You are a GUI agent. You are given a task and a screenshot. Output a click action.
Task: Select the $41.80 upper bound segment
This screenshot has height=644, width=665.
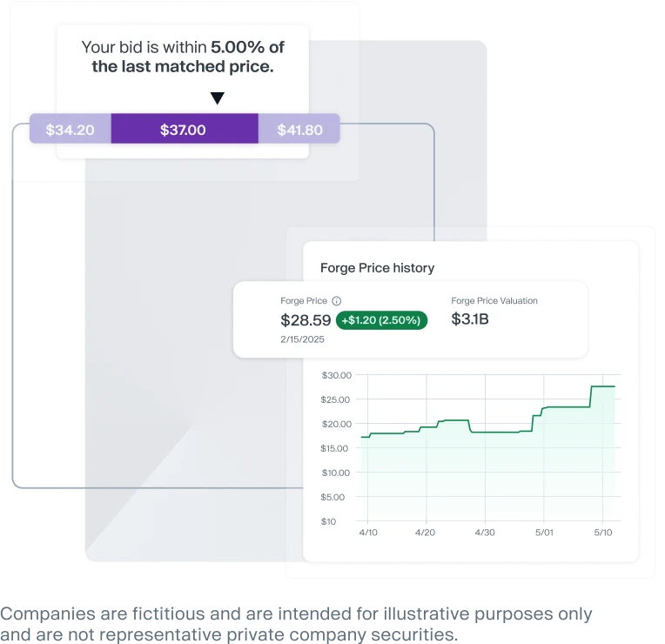click(299, 129)
